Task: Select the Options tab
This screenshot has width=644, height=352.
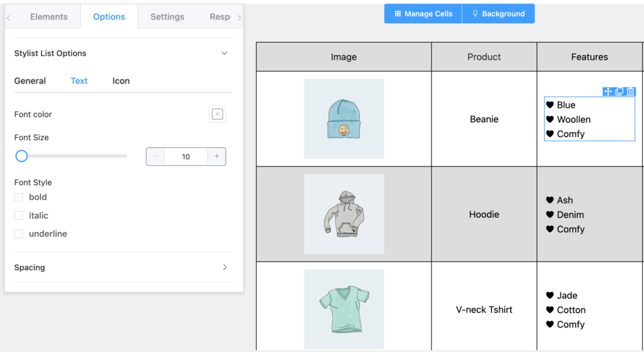Action: [109, 17]
